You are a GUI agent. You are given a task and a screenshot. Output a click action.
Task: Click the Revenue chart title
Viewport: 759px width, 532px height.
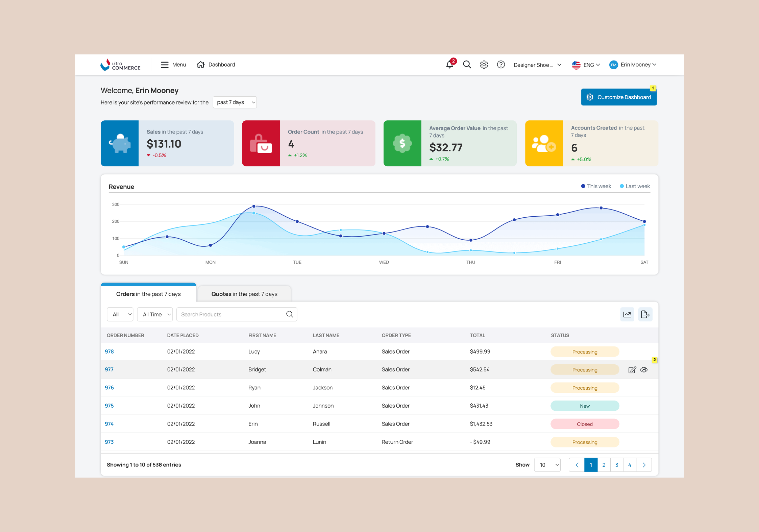coord(121,187)
